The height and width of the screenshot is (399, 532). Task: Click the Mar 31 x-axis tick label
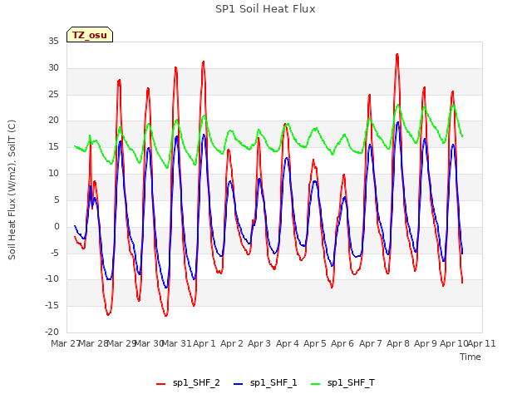point(176,343)
